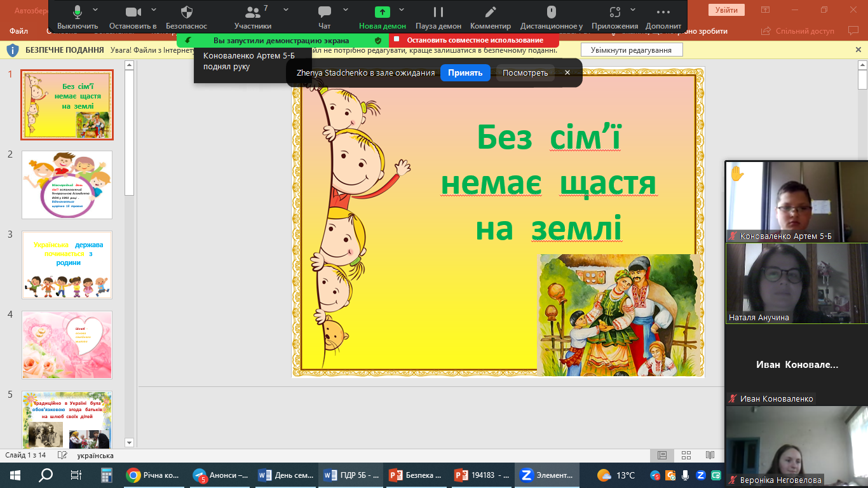The width and height of the screenshot is (868, 488).
Task: Pause the screen share
Action: click(x=438, y=17)
